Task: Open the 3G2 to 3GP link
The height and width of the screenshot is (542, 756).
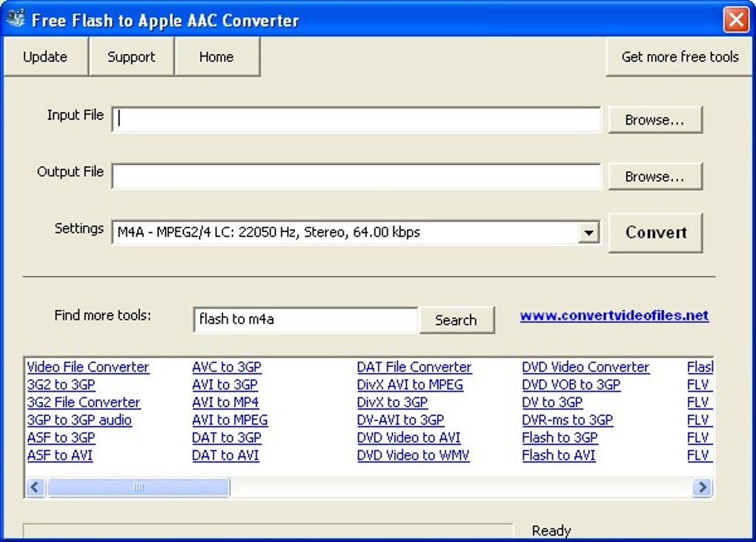Action: click(x=62, y=385)
